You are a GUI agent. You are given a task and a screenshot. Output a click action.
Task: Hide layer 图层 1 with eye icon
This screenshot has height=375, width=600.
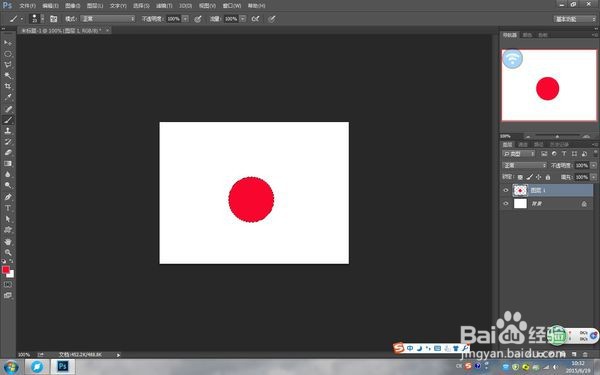tap(506, 190)
